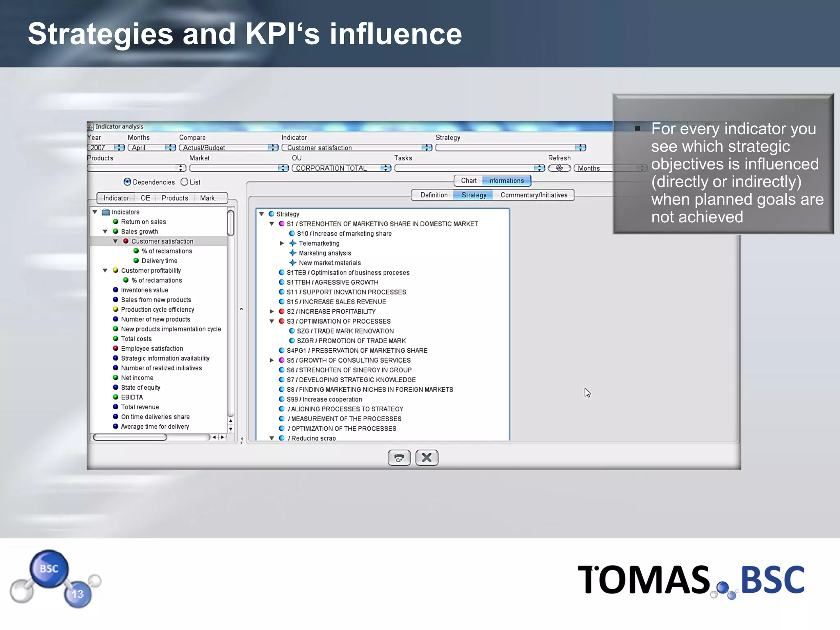Open the Months dropdown showing April
Viewport: 840px width, 630px height.
tap(152, 148)
